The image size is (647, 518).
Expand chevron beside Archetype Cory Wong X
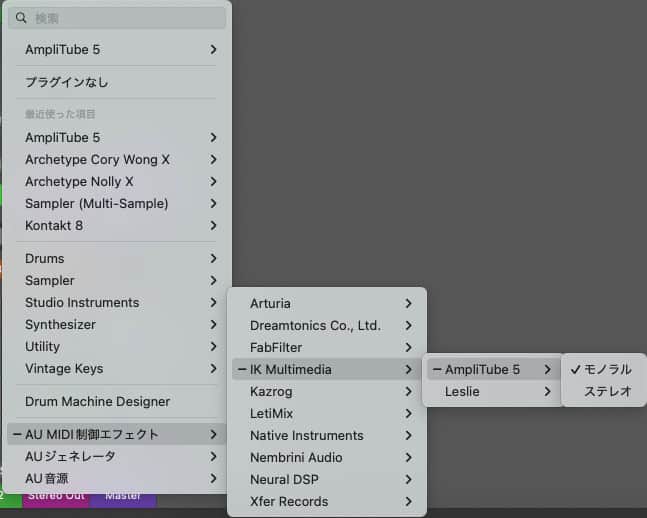point(213,159)
